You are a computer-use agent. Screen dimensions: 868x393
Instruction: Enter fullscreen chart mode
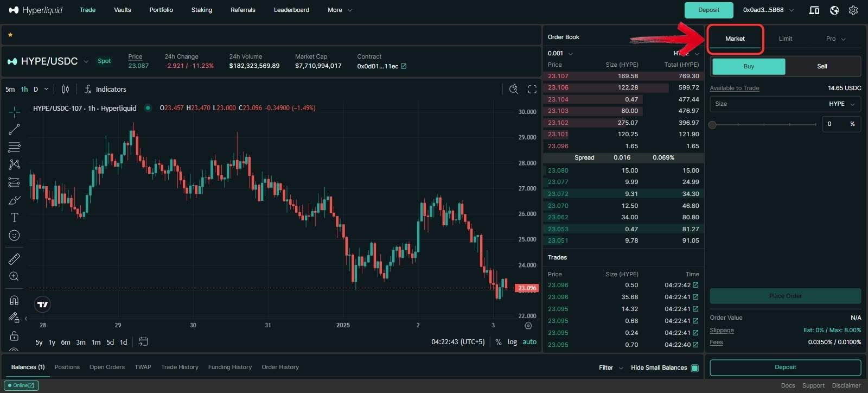tap(532, 89)
